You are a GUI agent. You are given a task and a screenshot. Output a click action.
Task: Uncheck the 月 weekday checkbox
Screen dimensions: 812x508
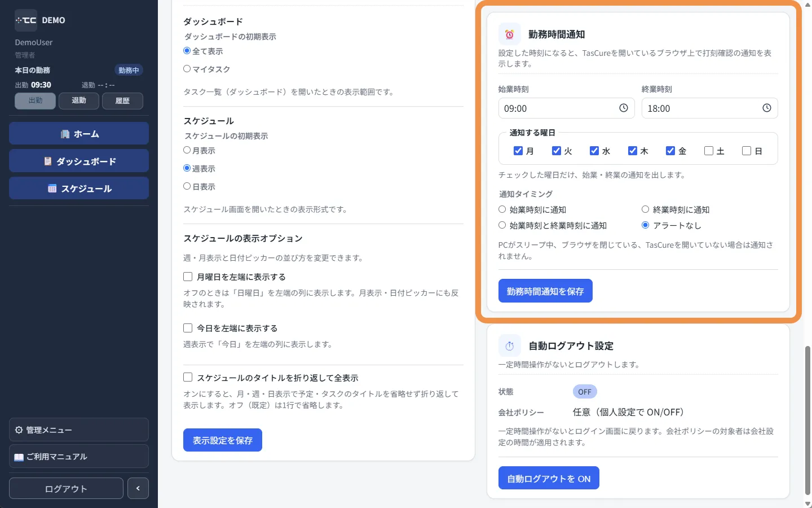[518, 151]
